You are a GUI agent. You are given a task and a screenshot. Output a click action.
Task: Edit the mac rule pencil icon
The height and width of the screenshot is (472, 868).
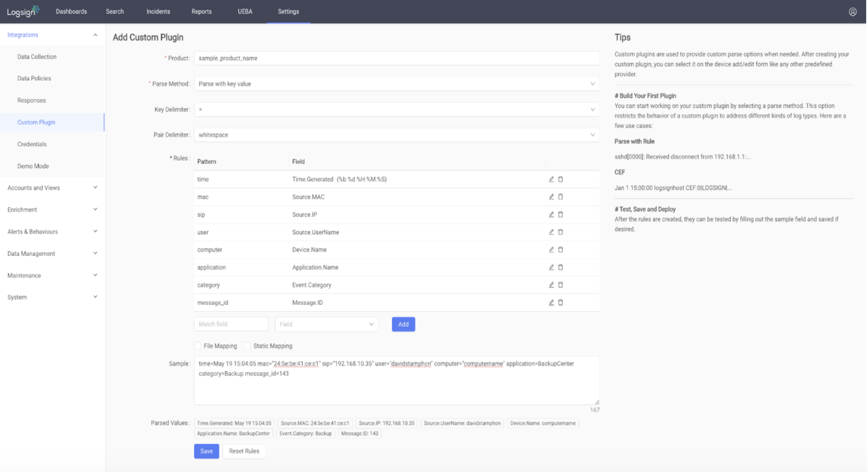point(551,197)
